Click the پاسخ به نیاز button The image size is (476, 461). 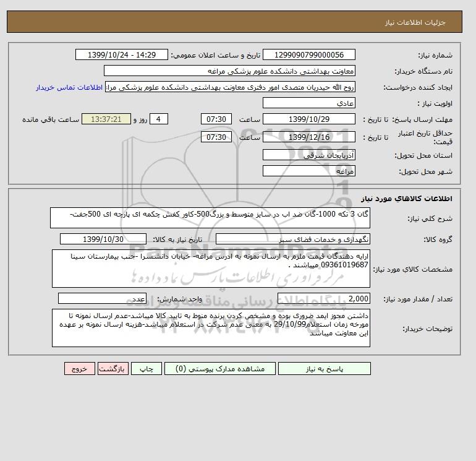point(324,368)
